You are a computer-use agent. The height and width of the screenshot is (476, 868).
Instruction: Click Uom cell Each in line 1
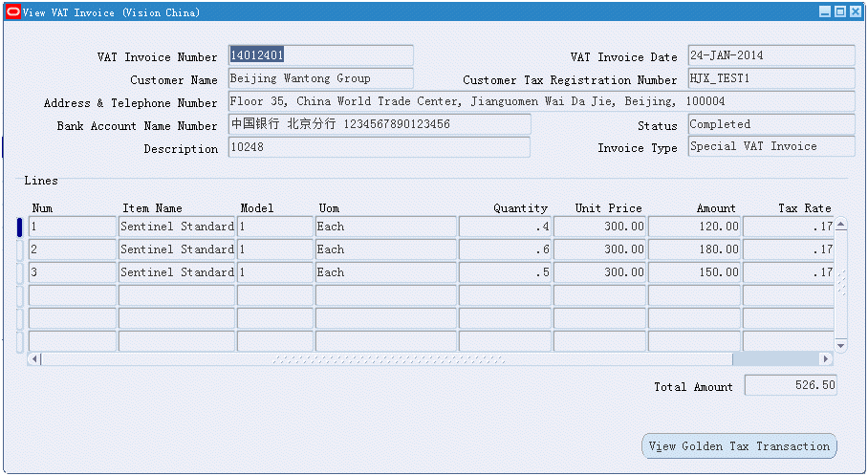(x=386, y=227)
